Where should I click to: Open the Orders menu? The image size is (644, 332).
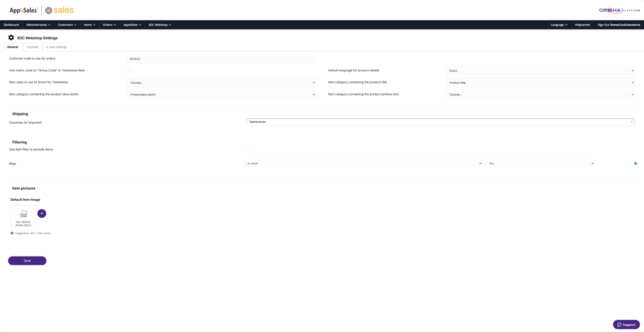pos(109,25)
